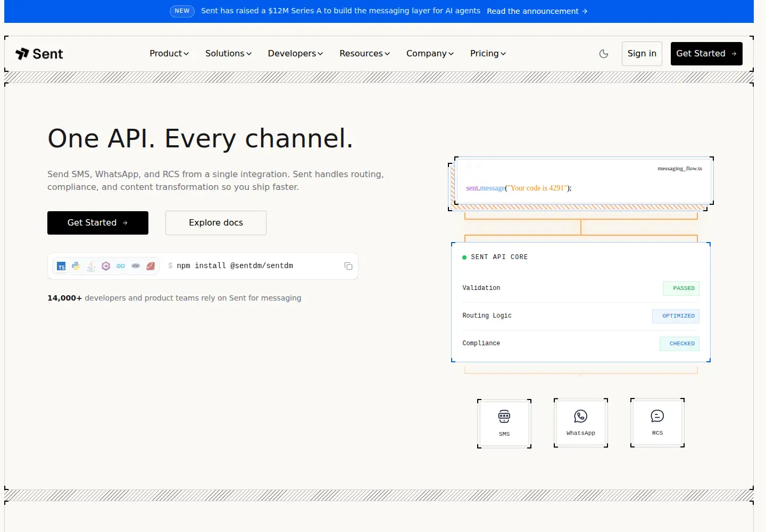This screenshot has width=766, height=532.
Task: Open the Resources navigation menu
Action: point(365,54)
